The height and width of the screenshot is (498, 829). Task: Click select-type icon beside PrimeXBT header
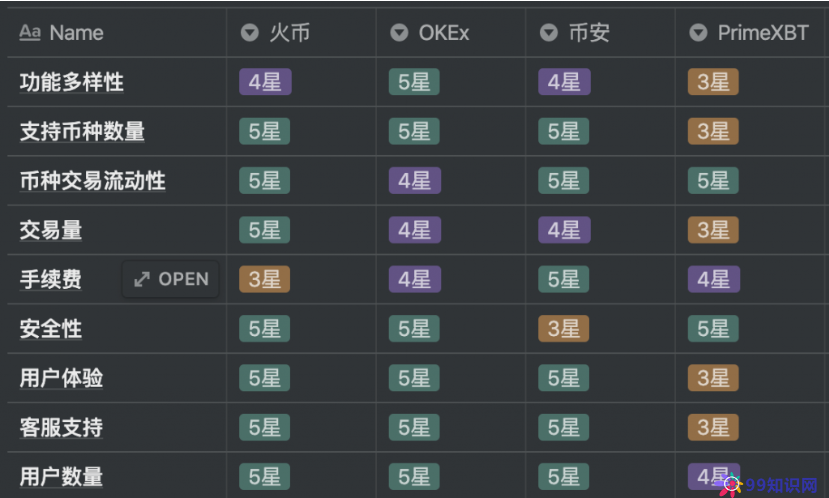coord(698,33)
